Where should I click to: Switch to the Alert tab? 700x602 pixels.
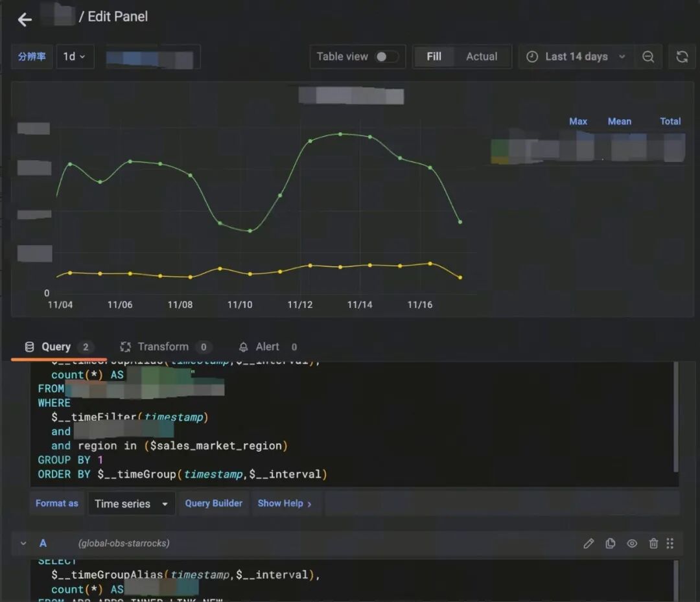coord(268,347)
